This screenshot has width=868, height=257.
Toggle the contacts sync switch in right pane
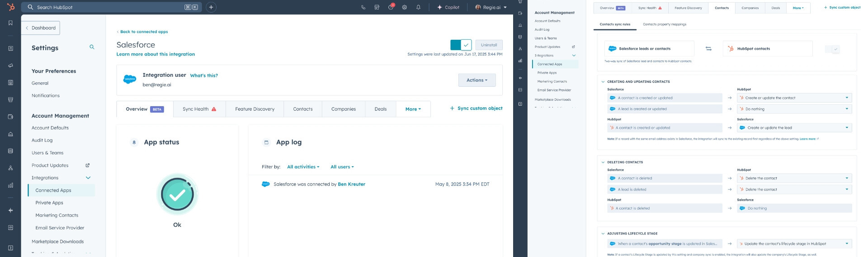tap(832, 49)
